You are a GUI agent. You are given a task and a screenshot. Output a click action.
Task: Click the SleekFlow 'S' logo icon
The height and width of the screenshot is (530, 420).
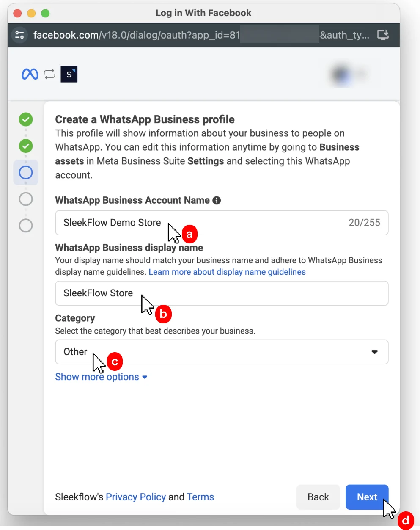click(69, 74)
